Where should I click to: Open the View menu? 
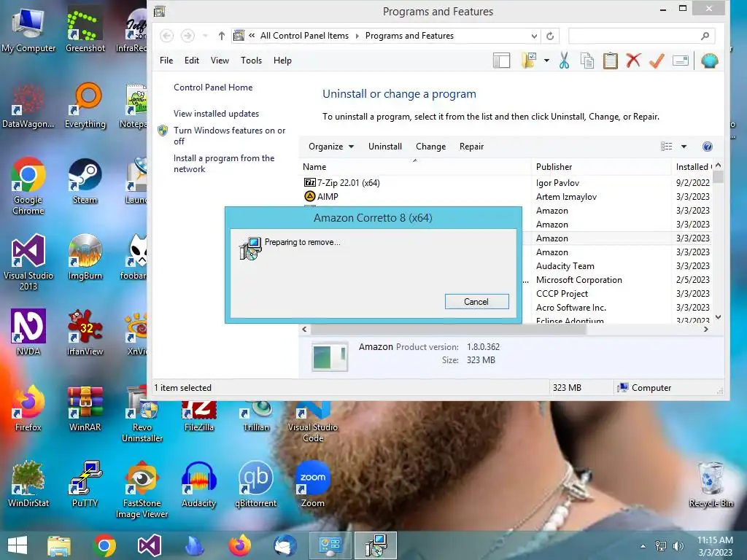tap(220, 61)
